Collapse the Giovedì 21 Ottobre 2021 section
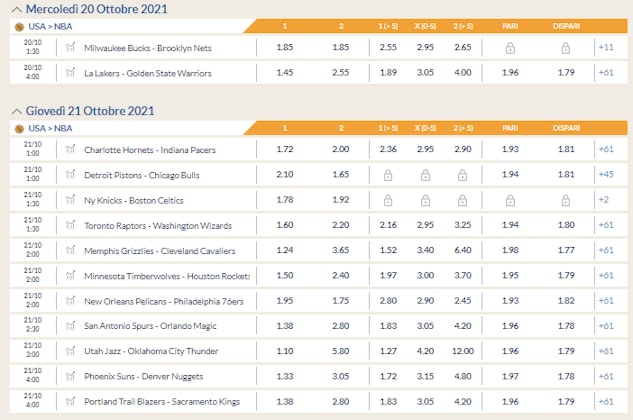Image resolution: width=633 pixels, height=420 pixels. click(x=17, y=111)
